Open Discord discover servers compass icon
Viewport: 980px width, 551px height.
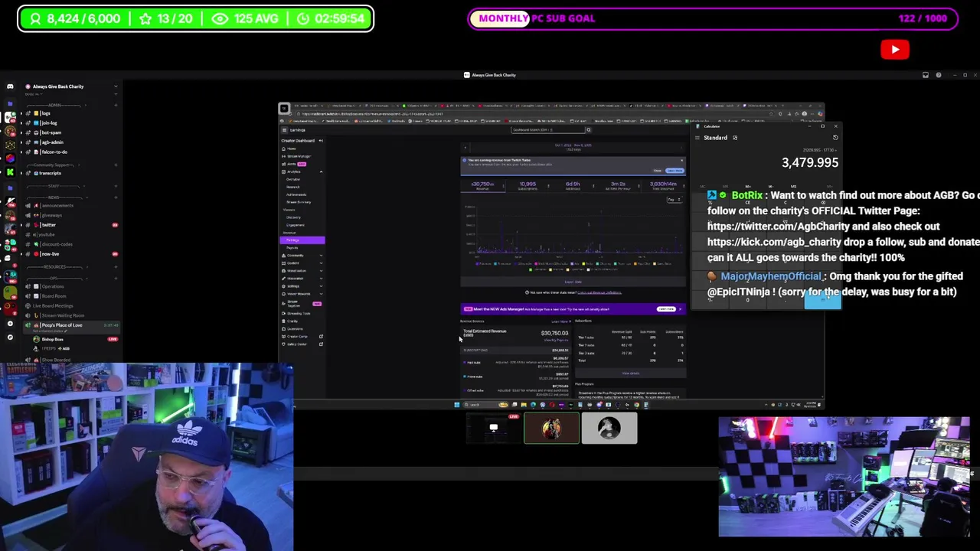pos(10,337)
